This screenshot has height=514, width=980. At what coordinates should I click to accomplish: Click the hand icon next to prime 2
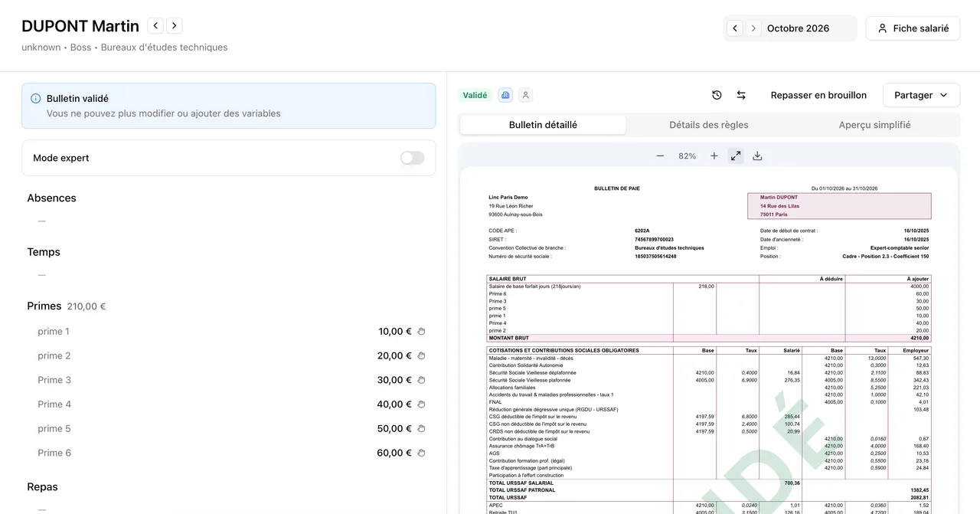(x=421, y=356)
